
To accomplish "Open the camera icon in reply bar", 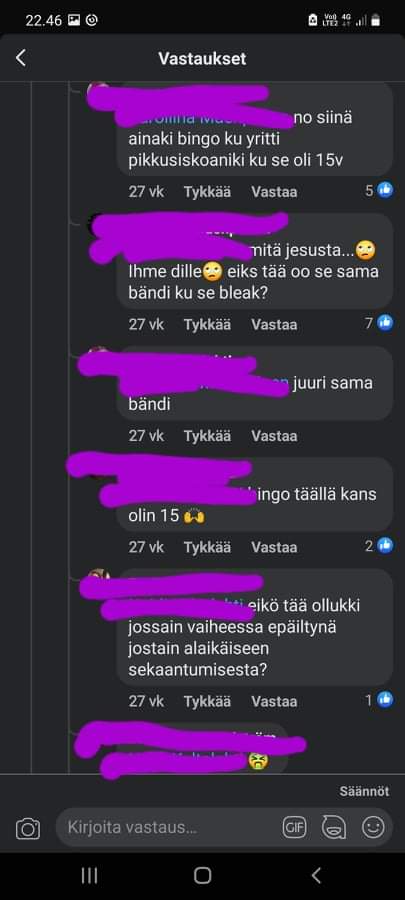I will (28, 828).
